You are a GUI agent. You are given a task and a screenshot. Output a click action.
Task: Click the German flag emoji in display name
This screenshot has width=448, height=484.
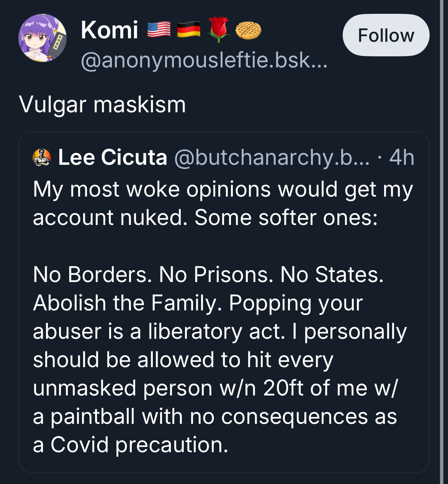click(x=188, y=30)
